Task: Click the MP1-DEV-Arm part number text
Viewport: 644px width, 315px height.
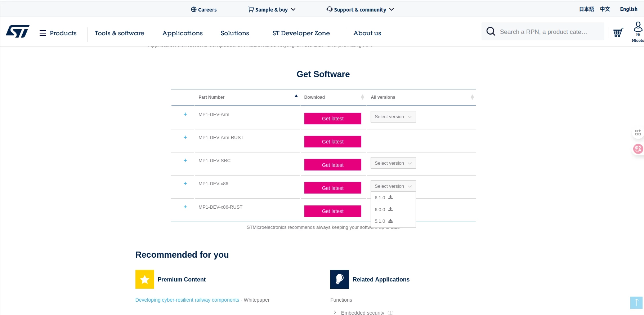Action: tap(214, 115)
